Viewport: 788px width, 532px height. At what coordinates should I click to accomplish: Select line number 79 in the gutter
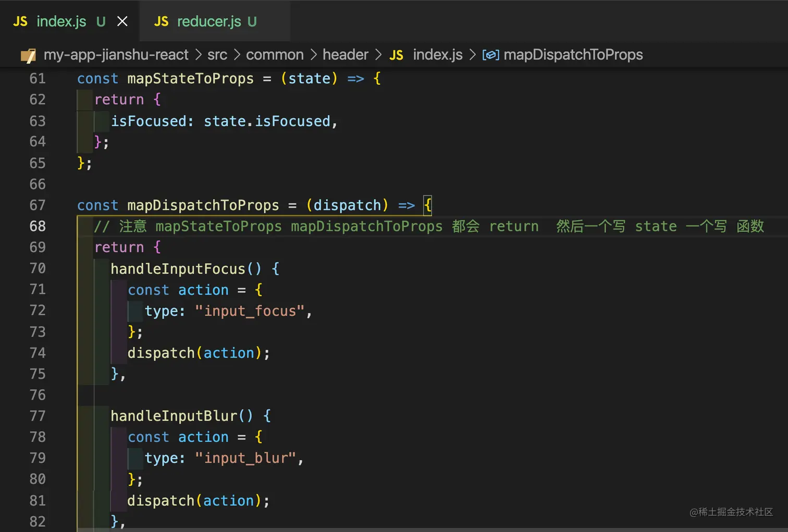[x=38, y=458]
